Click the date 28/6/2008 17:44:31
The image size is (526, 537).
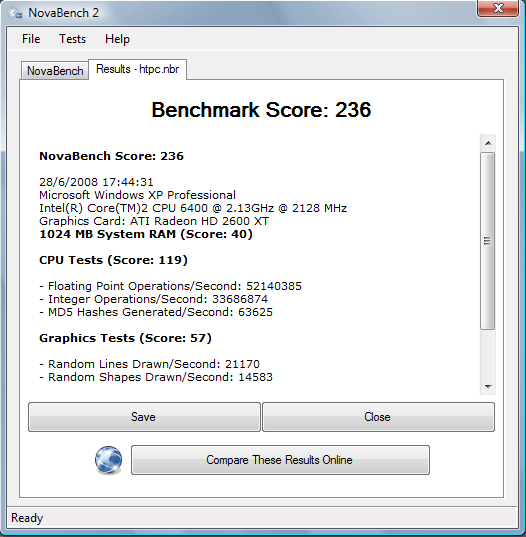pyautogui.click(x=96, y=182)
